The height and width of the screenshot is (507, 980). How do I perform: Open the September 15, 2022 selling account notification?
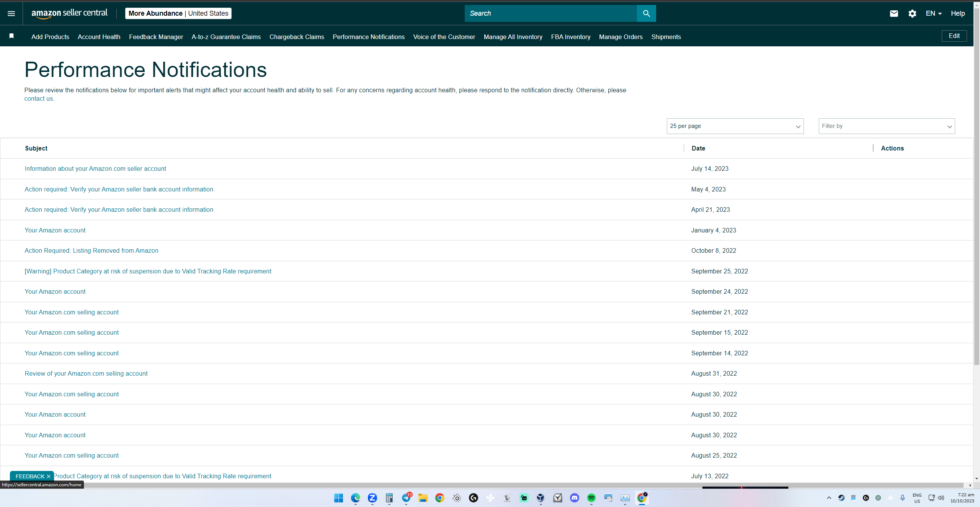point(72,332)
